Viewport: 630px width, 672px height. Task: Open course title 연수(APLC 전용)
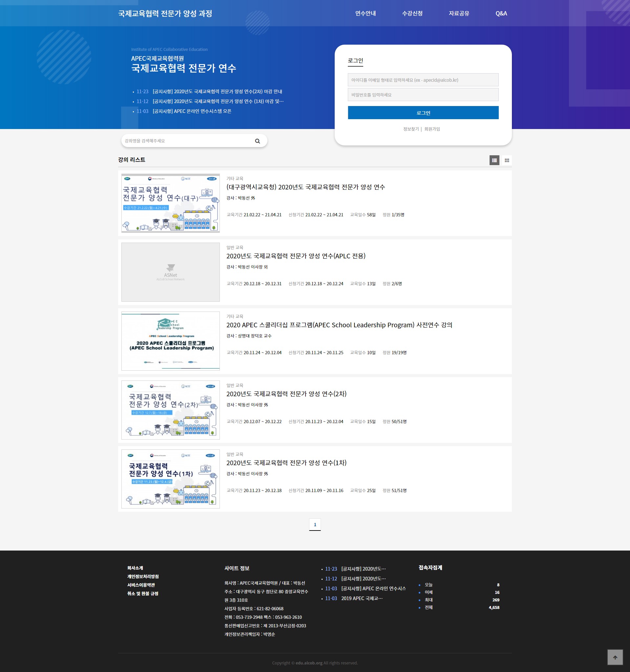pyautogui.click(x=296, y=256)
